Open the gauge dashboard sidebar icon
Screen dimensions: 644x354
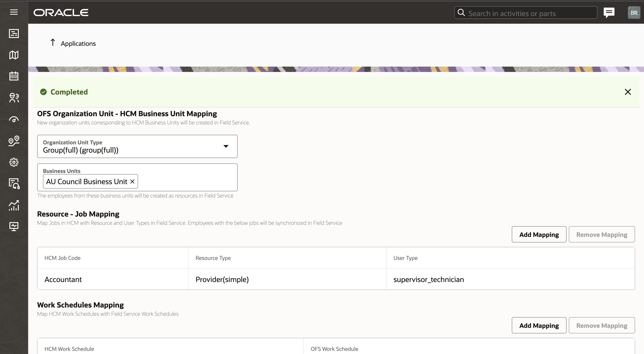coord(14,119)
